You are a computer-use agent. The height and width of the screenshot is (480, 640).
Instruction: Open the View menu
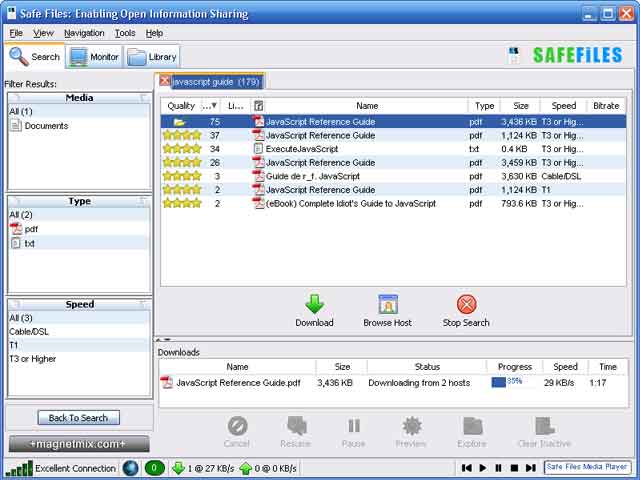click(43, 33)
